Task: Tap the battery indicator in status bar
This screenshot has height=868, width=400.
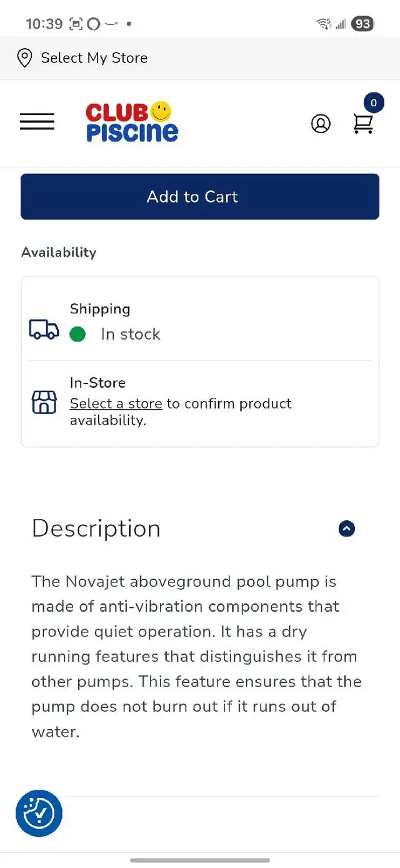Action: [x=362, y=24]
